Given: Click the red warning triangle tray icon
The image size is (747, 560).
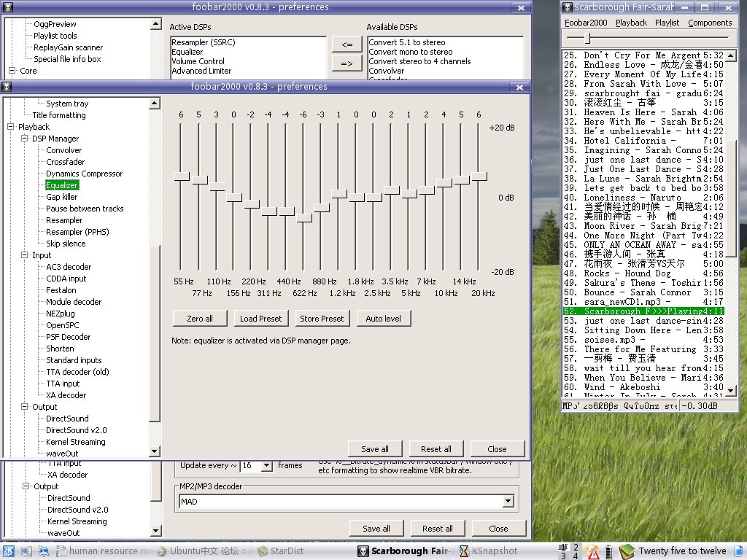Looking at the screenshot, I should point(593,551).
